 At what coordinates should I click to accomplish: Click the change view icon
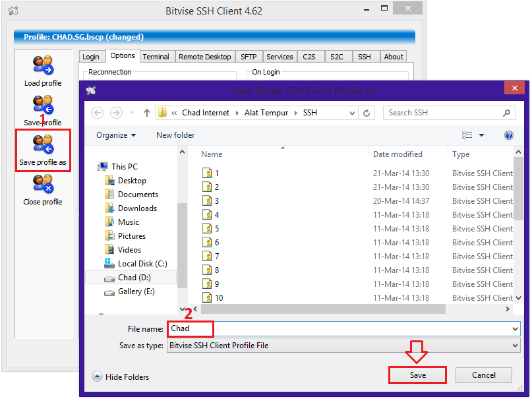(x=467, y=135)
